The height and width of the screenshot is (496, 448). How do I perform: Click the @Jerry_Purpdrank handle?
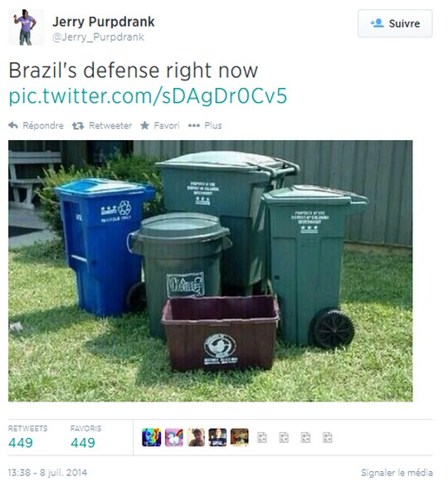pyautogui.click(x=99, y=37)
